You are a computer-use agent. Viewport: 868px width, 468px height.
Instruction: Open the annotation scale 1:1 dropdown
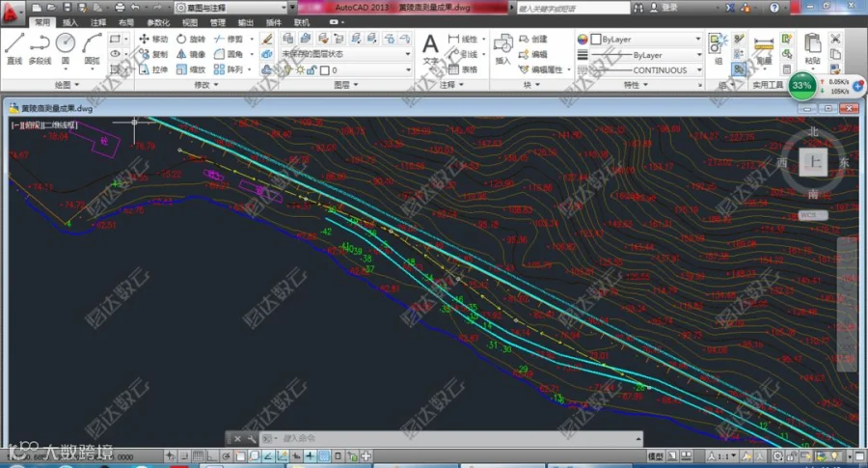pyautogui.click(x=721, y=456)
